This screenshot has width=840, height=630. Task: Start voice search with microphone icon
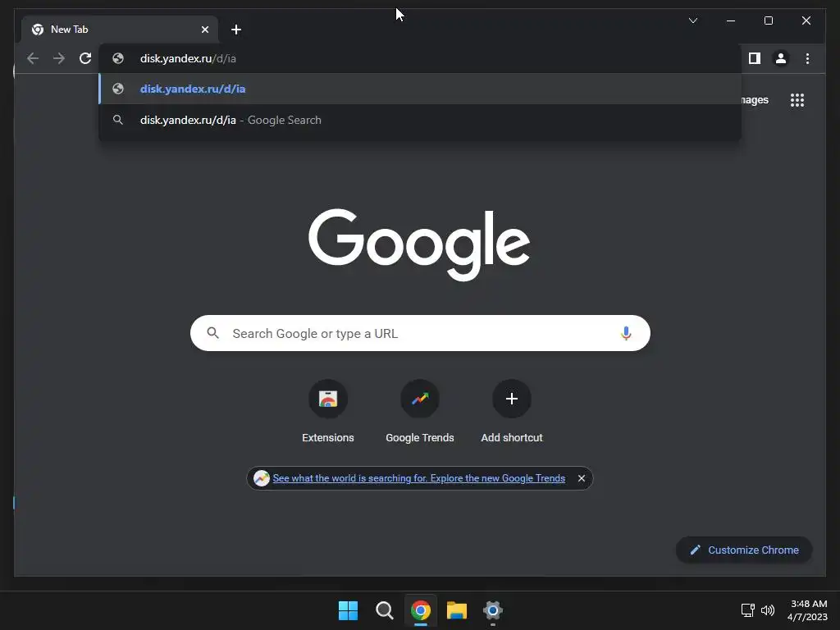click(626, 333)
